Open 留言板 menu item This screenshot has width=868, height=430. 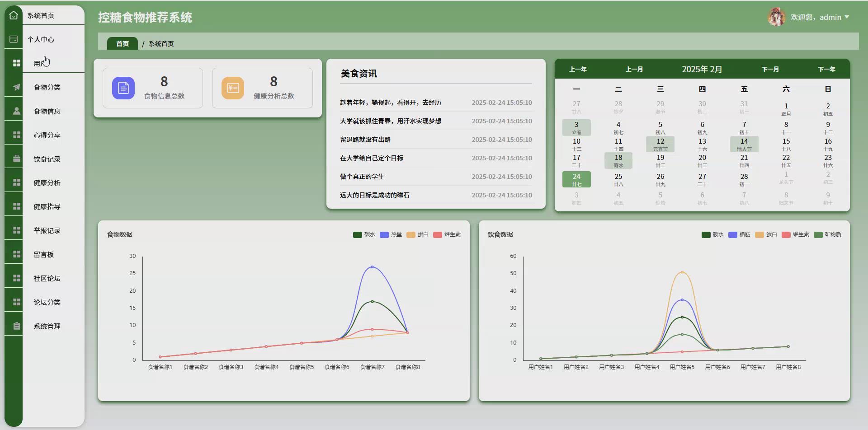pos(44,254)
